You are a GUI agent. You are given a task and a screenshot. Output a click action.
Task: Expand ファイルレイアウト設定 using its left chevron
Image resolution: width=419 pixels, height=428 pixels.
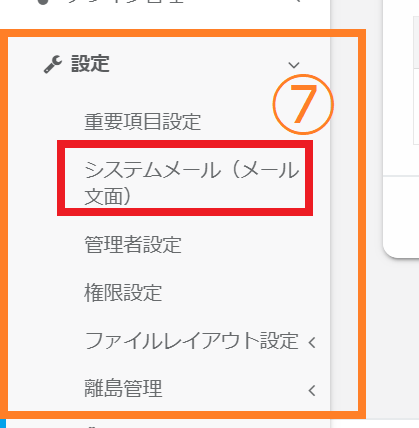pyautogui.click(x=312, y=342)
